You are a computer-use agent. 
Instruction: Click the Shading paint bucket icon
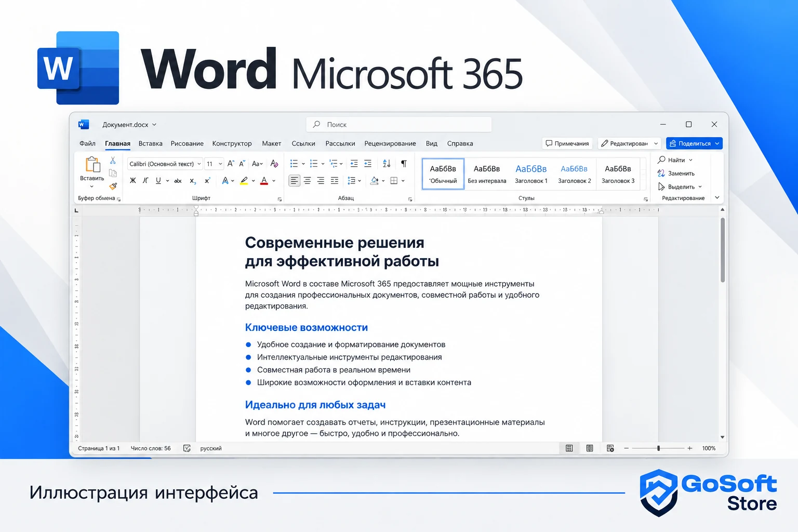pyautogui.click(x=375, y=181)
